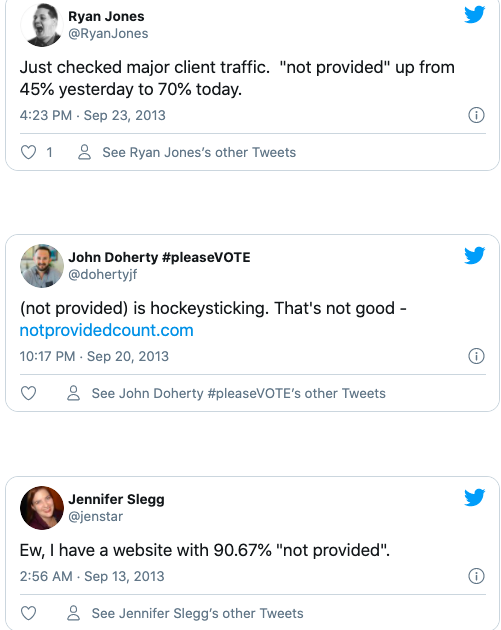
Task: Open the 4:23 PM Sep 23, 2013 timestamp
Action: tap(93, 115)
